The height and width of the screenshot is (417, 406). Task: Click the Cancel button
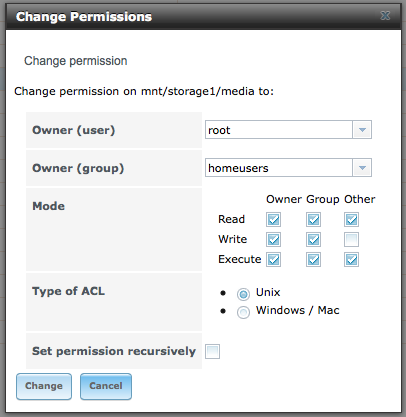coord(106,386)
